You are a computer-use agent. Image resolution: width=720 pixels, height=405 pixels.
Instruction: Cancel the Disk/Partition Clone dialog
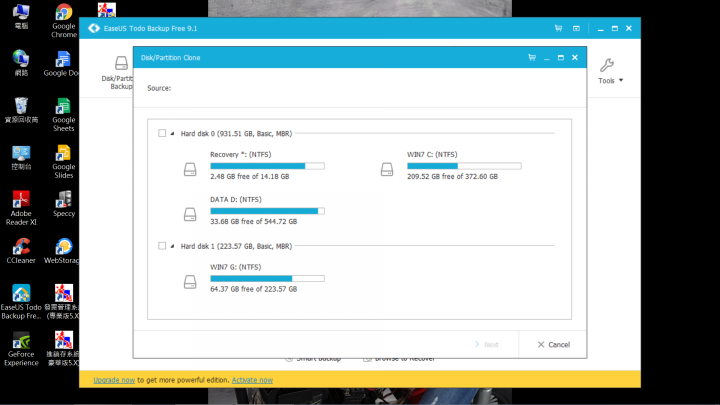pyautogui.click(x=553, y=344)
